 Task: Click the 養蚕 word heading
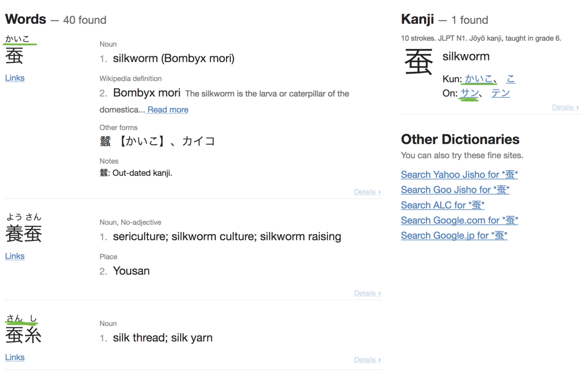tap(23, 234)
